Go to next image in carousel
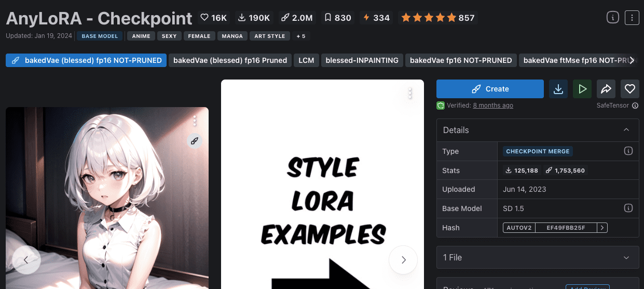This screenshot has width=644, height=289. coord(403,260)
